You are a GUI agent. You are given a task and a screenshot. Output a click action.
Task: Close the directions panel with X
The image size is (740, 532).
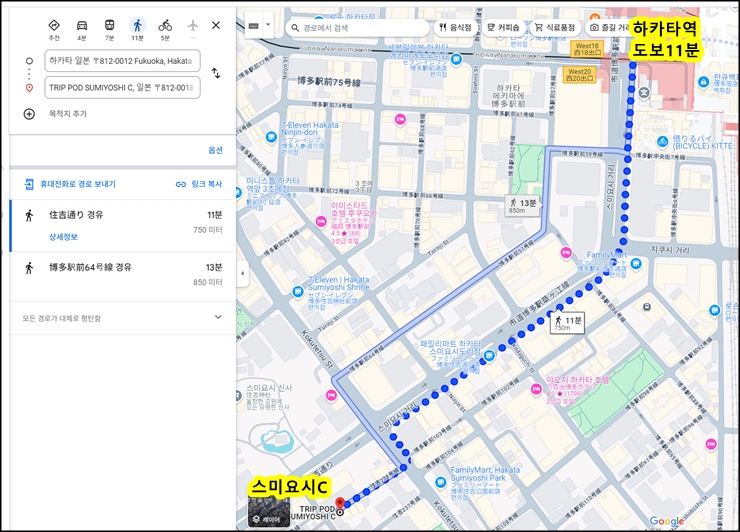point(216,25)
